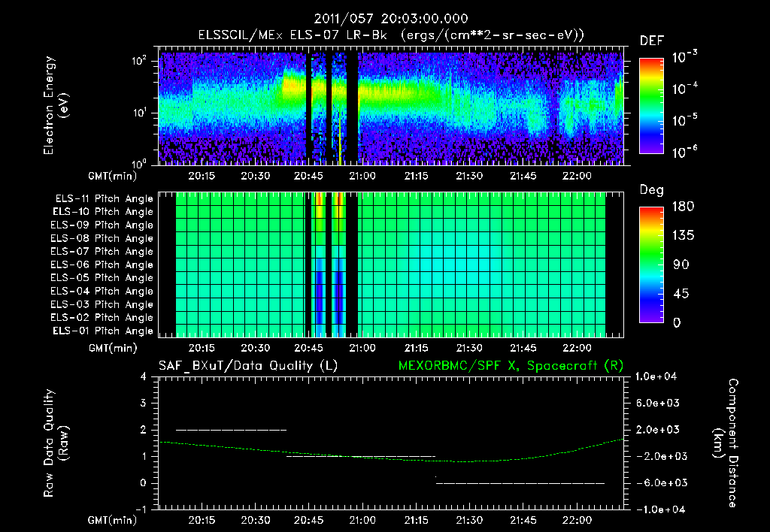Click the ELS-09 Pitch Angle row label

coord(102,225)
